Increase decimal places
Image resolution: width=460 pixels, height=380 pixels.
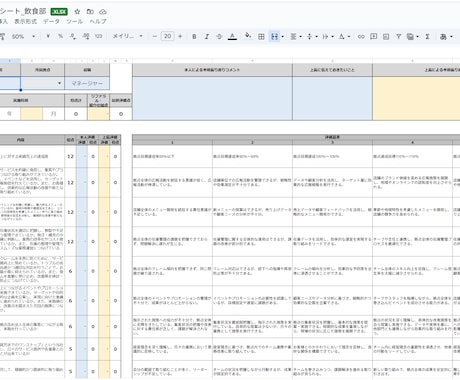[86, 36]
